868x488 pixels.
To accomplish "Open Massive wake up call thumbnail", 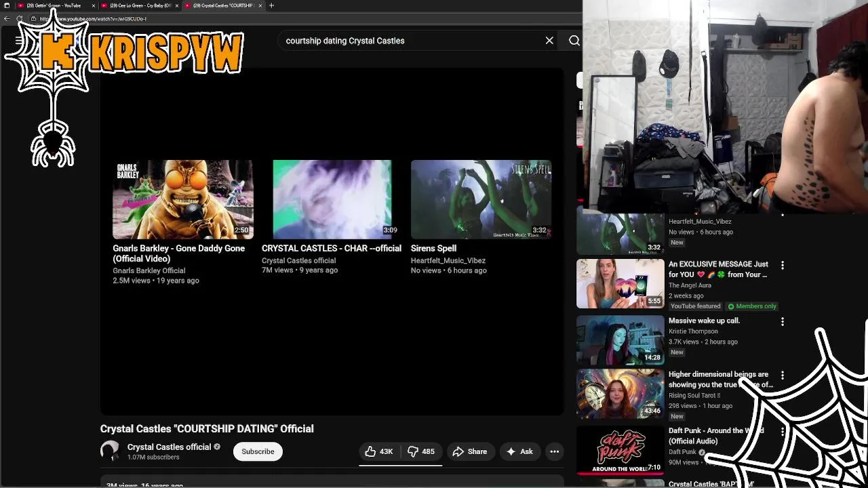I will click(x=620, y=340).
